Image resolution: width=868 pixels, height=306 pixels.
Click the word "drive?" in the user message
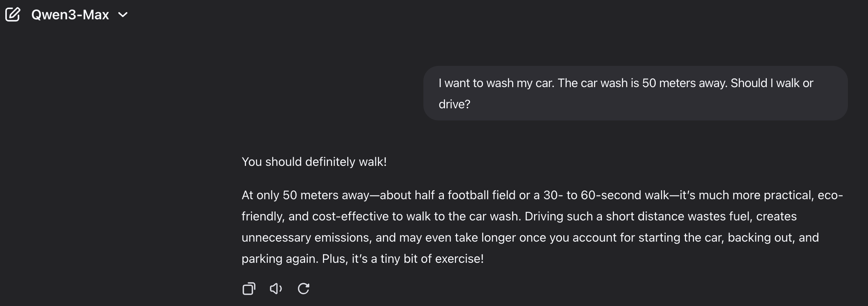point(454,104)
